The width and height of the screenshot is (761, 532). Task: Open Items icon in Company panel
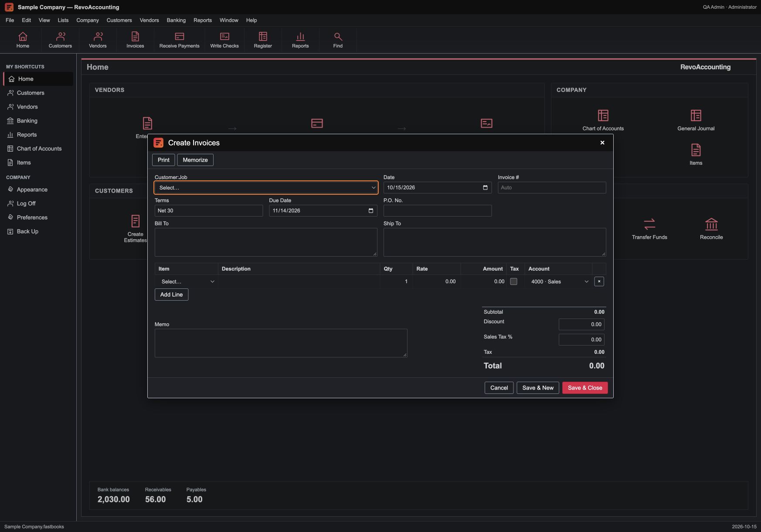(x=696, y=155)
